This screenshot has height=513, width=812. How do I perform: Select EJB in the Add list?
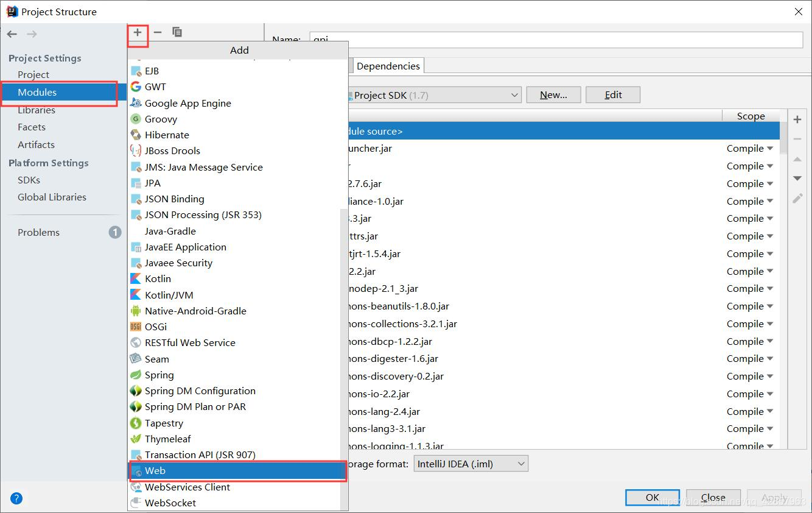[234, 71]
